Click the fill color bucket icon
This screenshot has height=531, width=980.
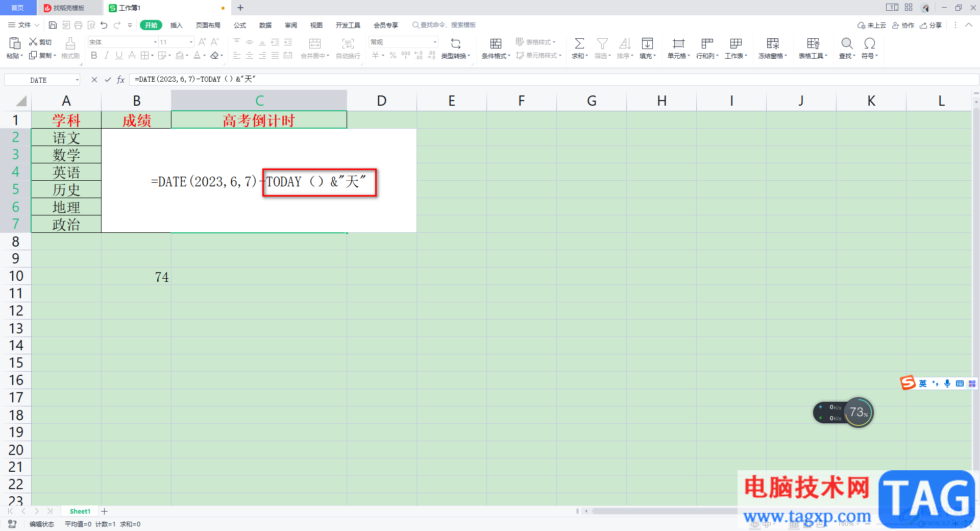[180, 55]
